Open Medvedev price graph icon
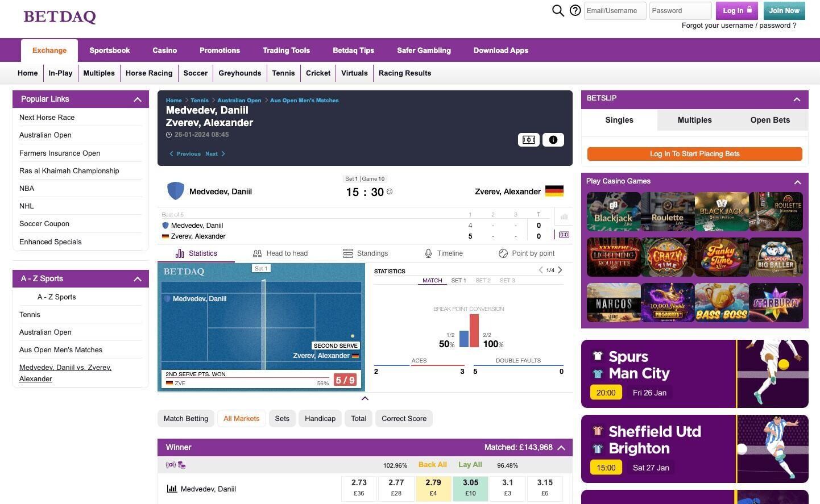820x504 pixels. tap(171, 489)
